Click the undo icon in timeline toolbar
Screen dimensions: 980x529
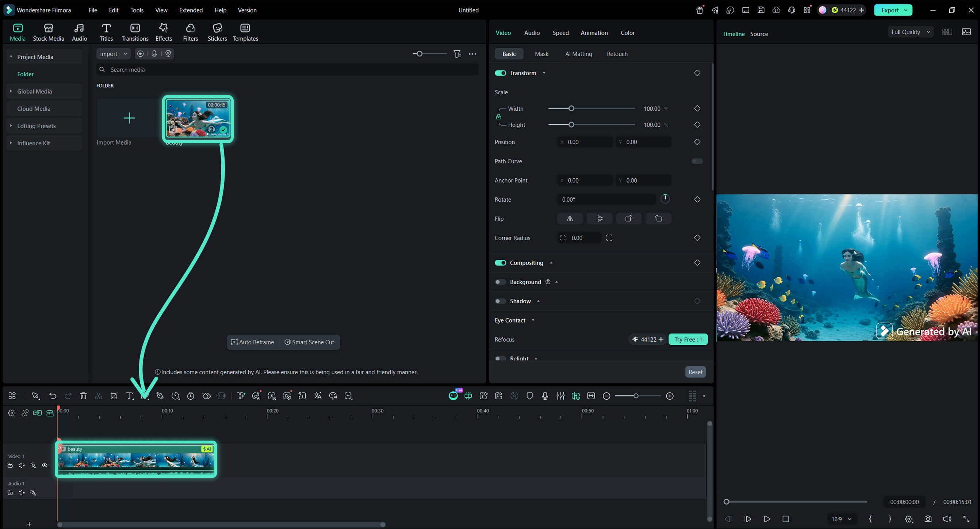(53, 396)
